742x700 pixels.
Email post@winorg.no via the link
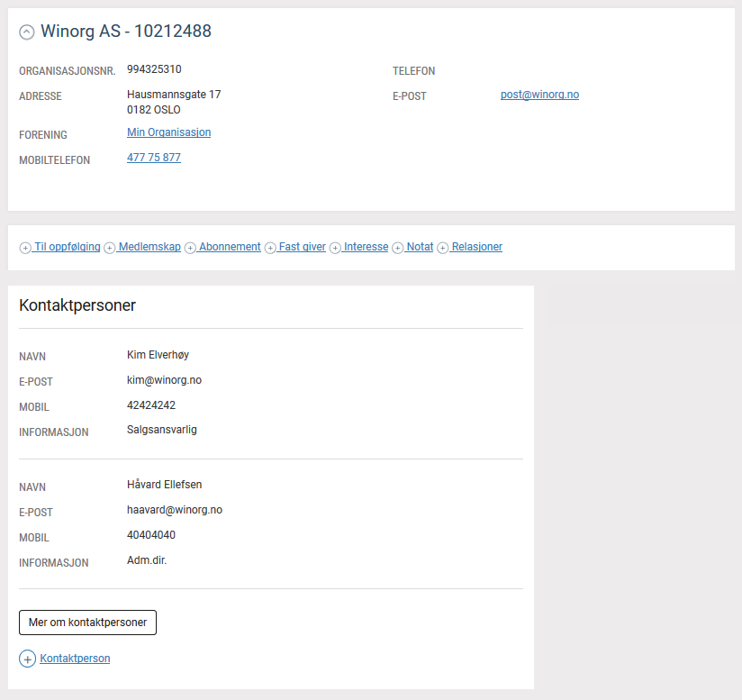point(540,95)
